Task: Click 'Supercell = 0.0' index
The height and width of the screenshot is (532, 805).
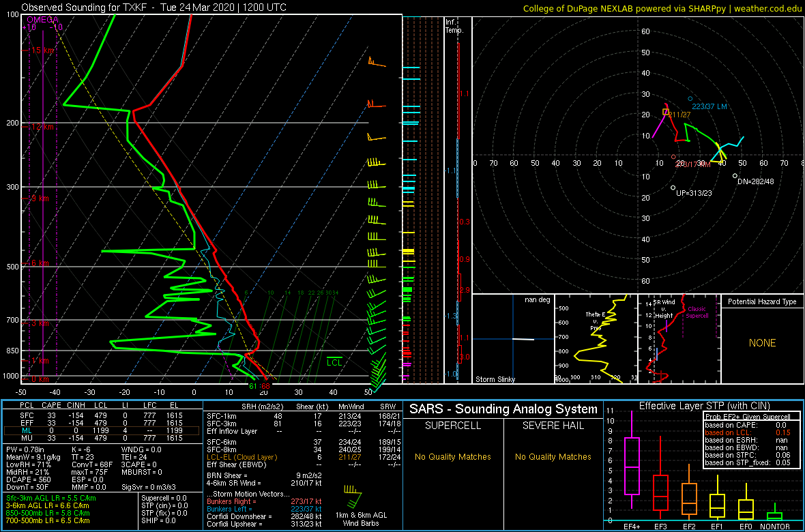Action: coord(164,498)
